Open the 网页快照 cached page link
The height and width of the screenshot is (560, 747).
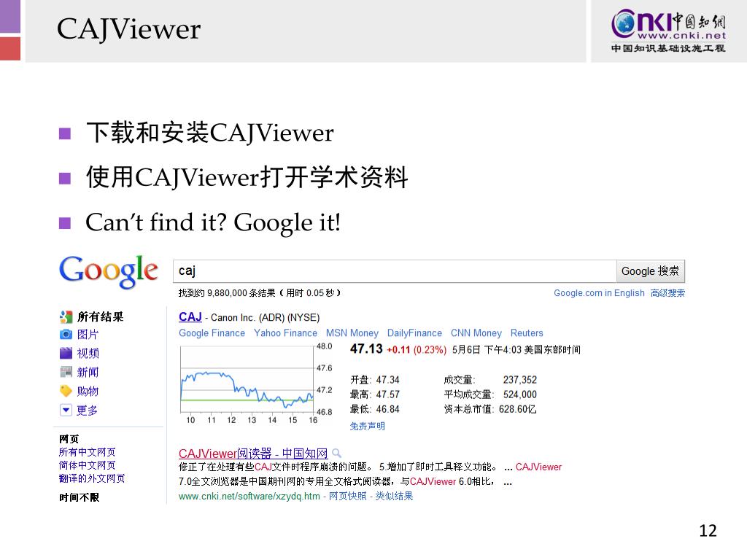(348, 496)
